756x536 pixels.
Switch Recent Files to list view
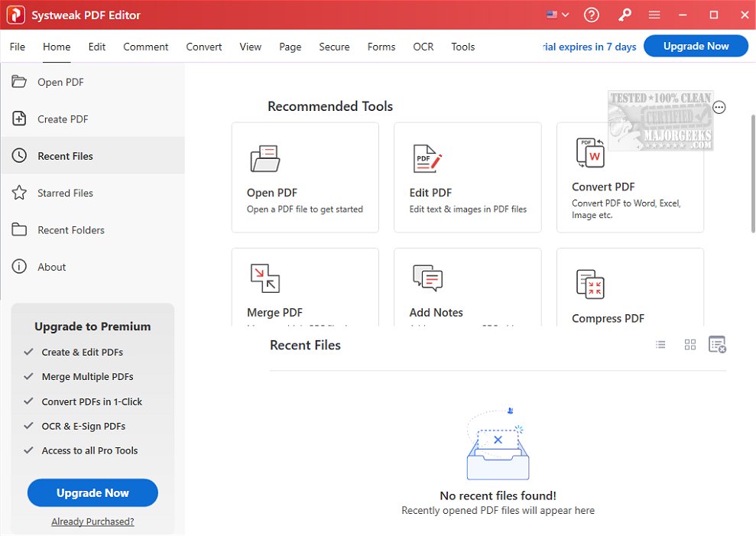tap(660, 344)
